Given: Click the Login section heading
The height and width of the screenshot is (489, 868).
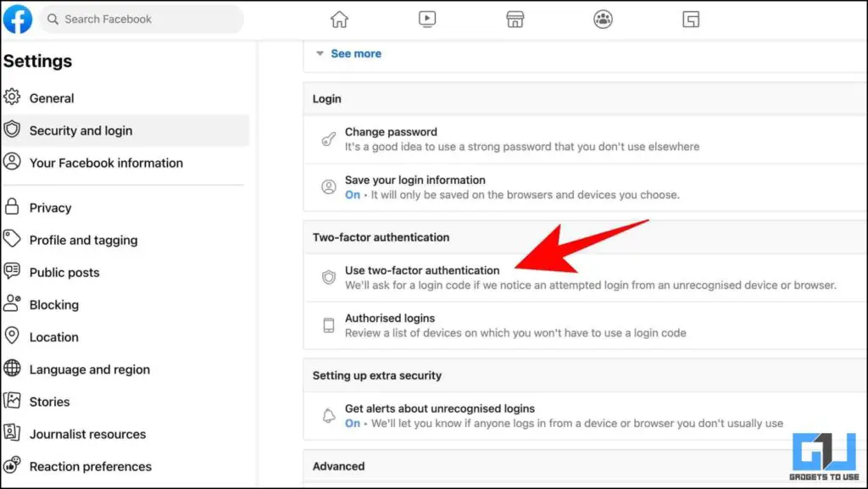Looking at the screenshot, I should coord(326,98).
